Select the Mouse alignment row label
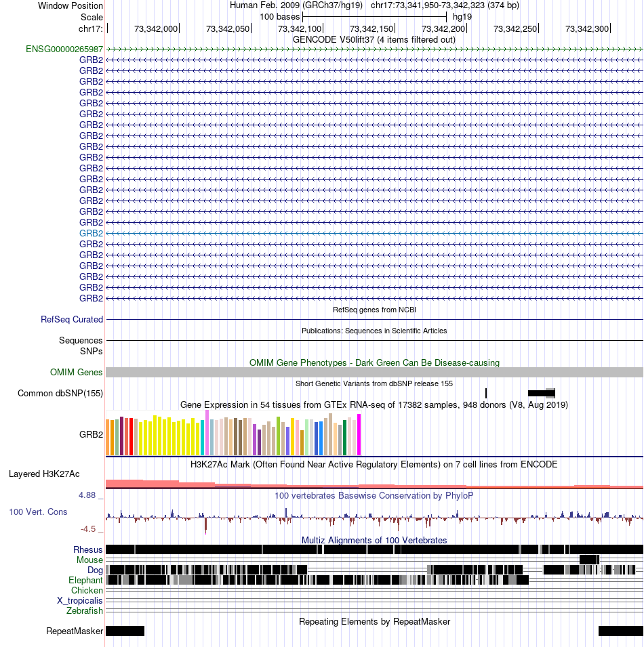The image size is (644, 647). pos(89,560)
